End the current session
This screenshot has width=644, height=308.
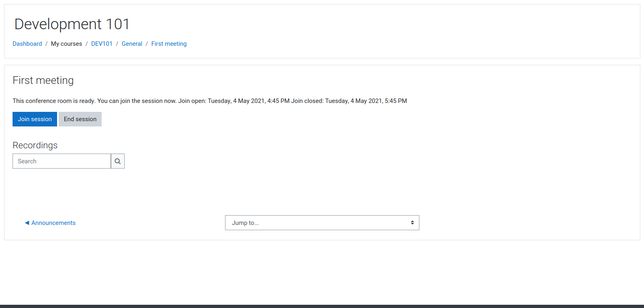(80, 119)
